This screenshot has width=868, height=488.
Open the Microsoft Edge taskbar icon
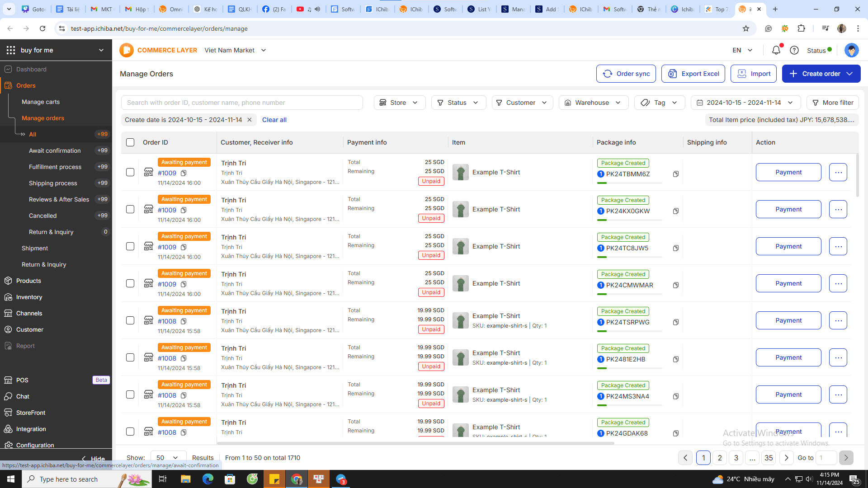[208, 479]
